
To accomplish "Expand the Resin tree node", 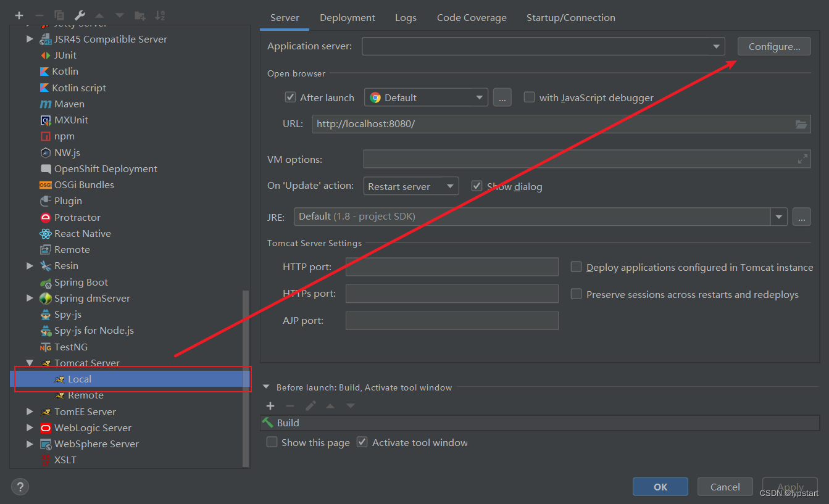I will coord(30,265).
